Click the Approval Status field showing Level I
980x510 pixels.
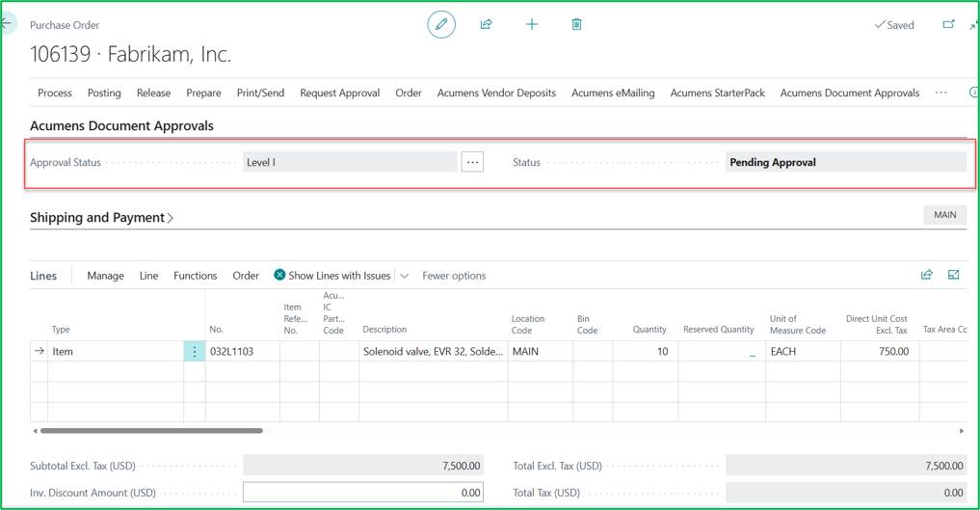click(350, 162)
